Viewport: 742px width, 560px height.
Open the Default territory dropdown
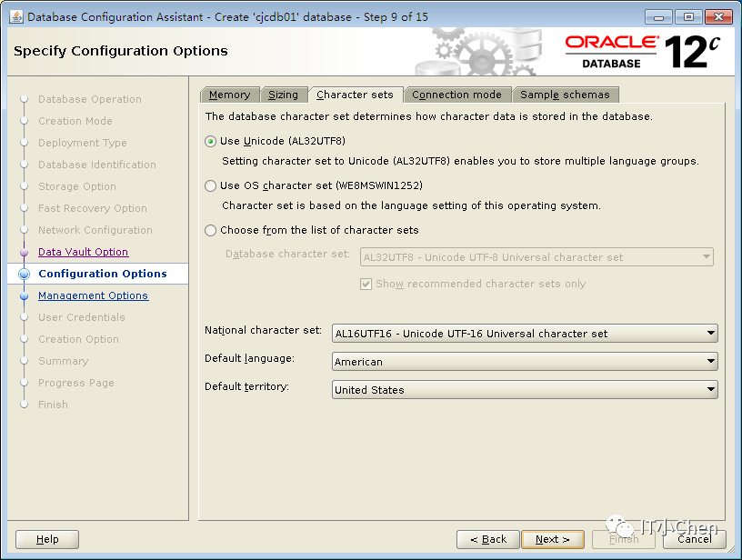(x=525, y=390)
